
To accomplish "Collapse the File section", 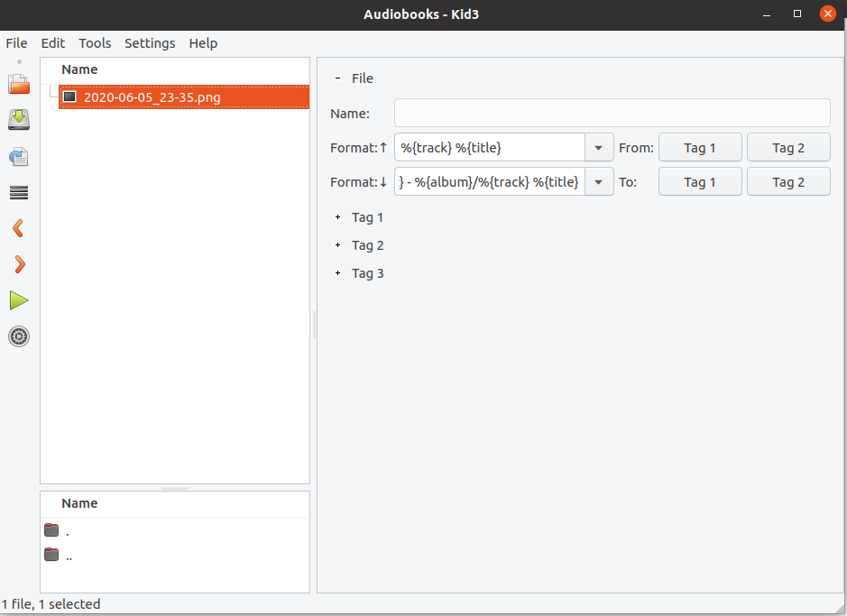I will pyautogui.click(x=339, y=78).
